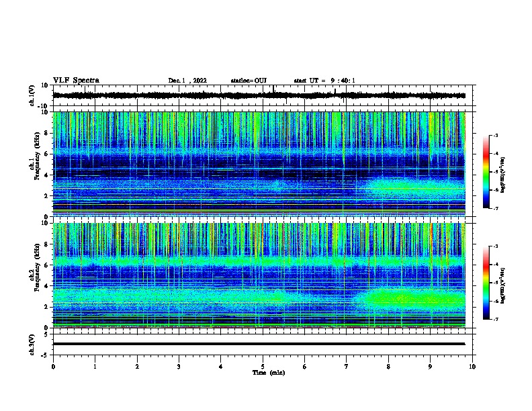
Task: Click the "station=OUI" label
Action: (x=249, y=81)
